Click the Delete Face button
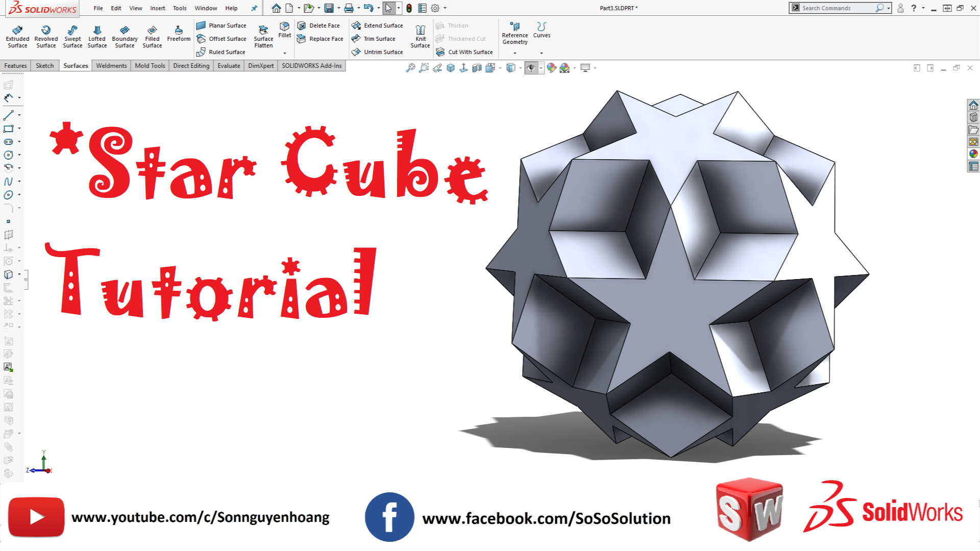 [x=321, y=25]
